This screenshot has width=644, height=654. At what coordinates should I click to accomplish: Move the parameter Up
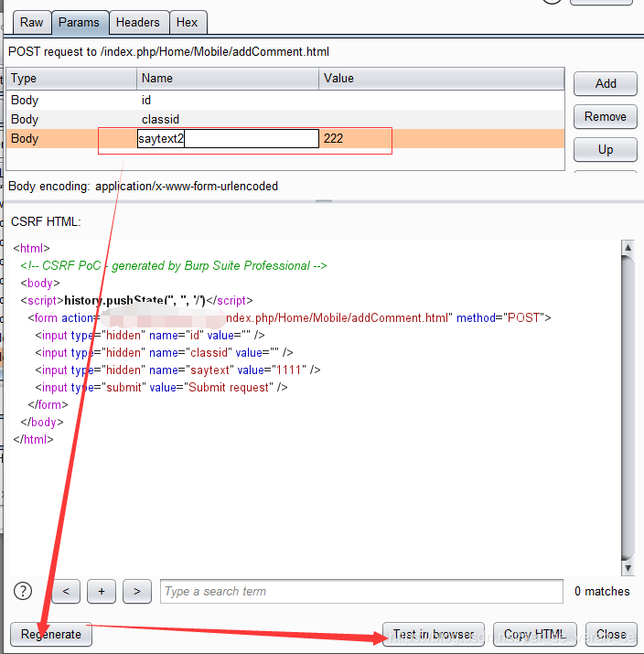point(606,150)
